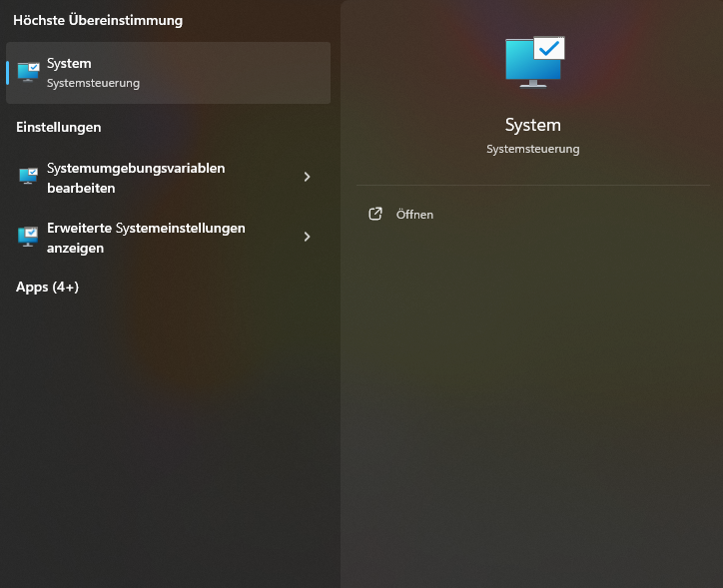Open the System best match result
The height and width of the screenshot is (588, 723).
coord(169,73)
